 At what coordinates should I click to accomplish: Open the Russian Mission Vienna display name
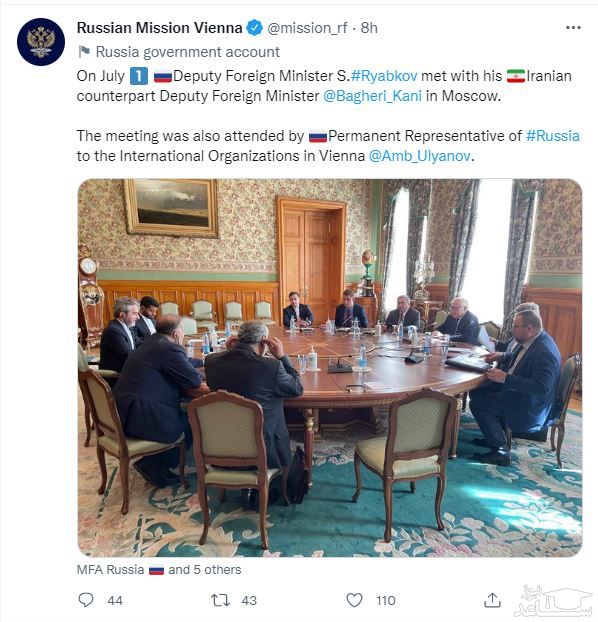point(160,28)
